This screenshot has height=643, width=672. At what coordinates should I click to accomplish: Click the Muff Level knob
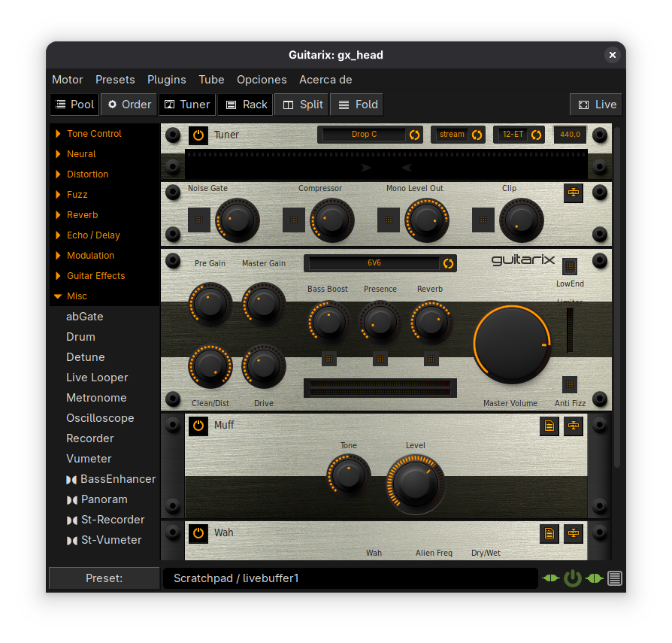tap(415, 484)
